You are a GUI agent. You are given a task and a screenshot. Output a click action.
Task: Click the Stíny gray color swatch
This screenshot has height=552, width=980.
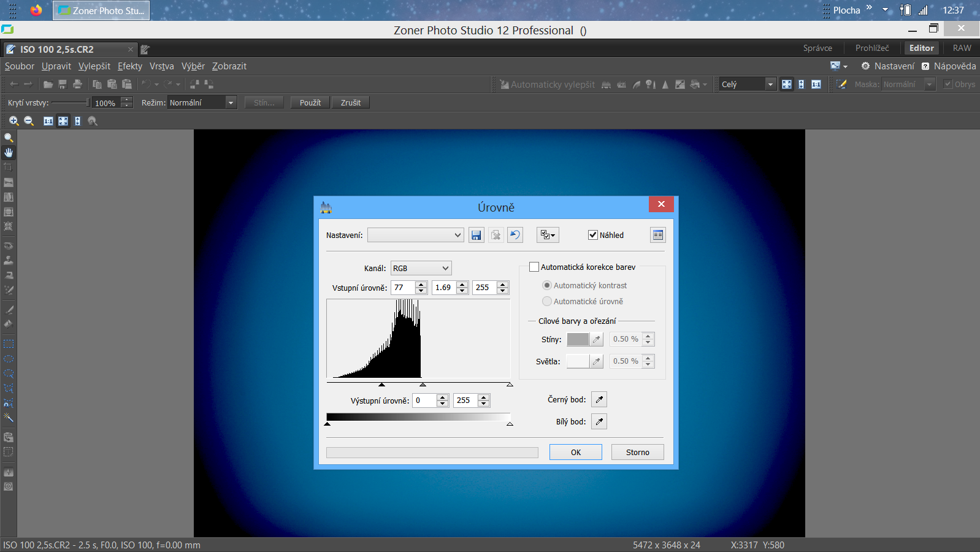click(x=578, y=339)
